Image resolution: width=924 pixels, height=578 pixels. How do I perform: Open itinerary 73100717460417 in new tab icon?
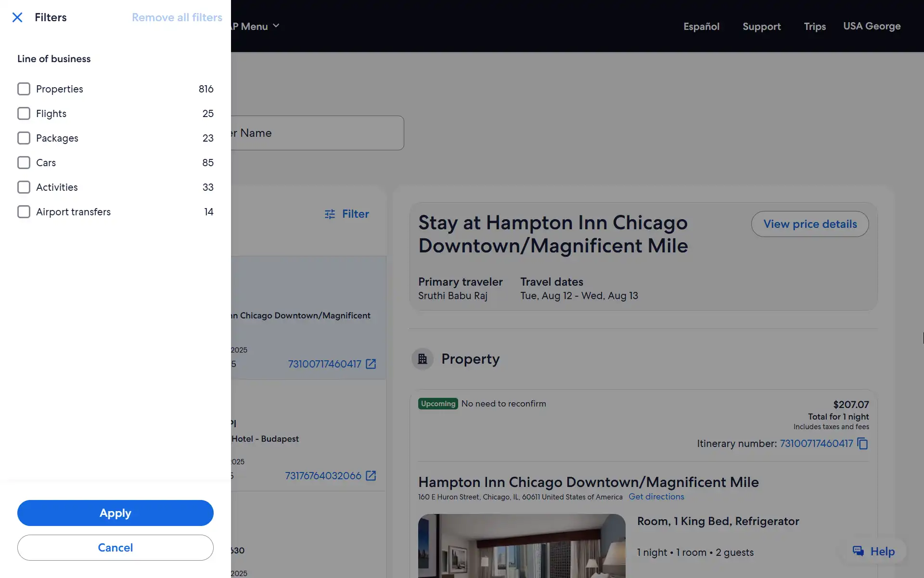tap(371, 364)
